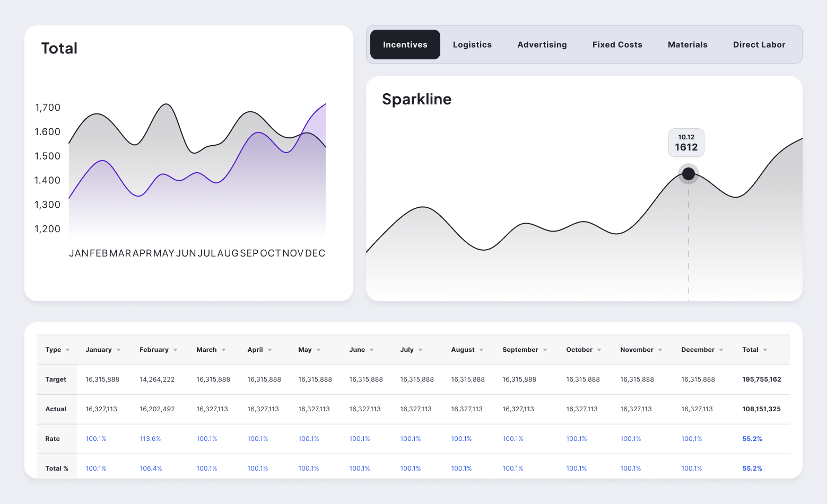The width and height of the screenshot is (827, 504).
Task: Click the sparkline data point marker
Action: [x=688, y=174]
